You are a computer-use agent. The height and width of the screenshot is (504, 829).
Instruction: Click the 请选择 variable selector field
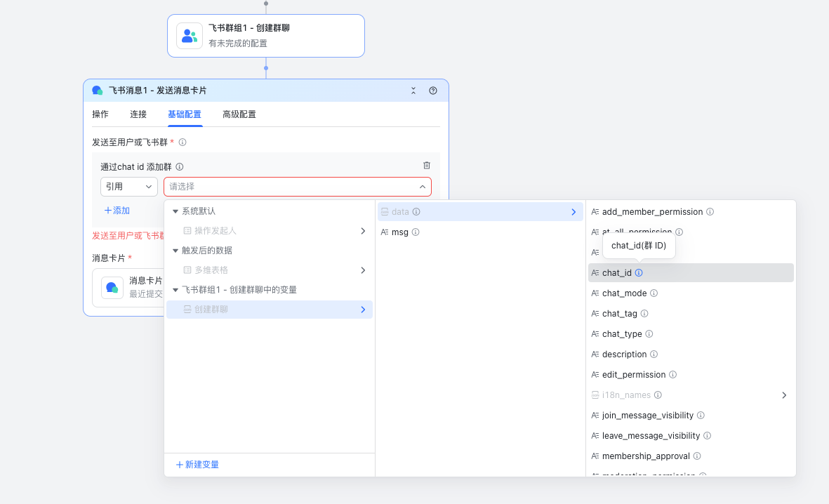click(298, 187)
